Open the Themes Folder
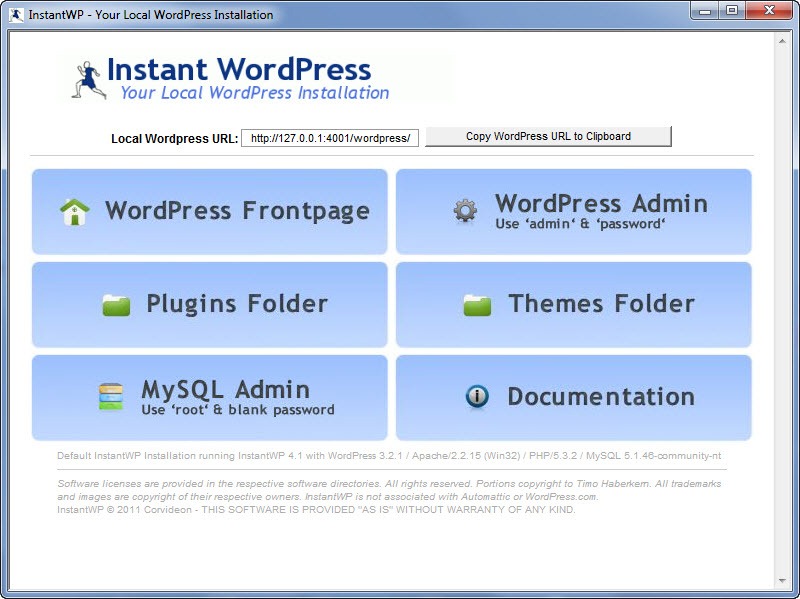This screenshot has height=599, width=800. (x=573, y=305)
